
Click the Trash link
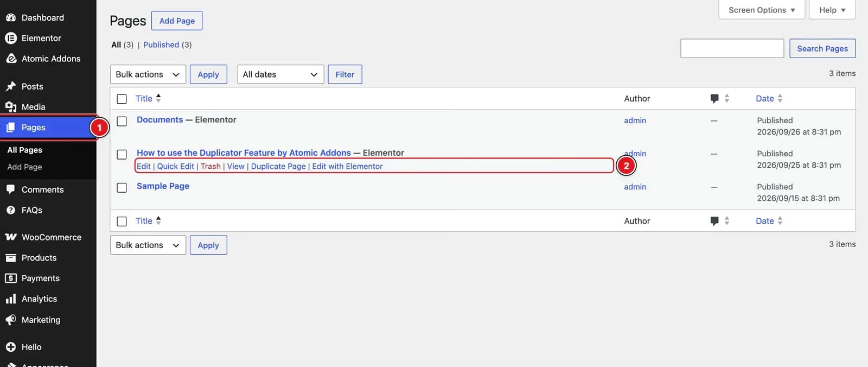click(x=210, y=166)
